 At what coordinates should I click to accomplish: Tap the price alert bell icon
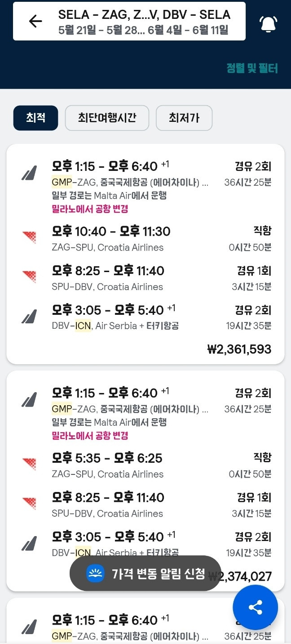pyautogui.click(x=268, y=23)
